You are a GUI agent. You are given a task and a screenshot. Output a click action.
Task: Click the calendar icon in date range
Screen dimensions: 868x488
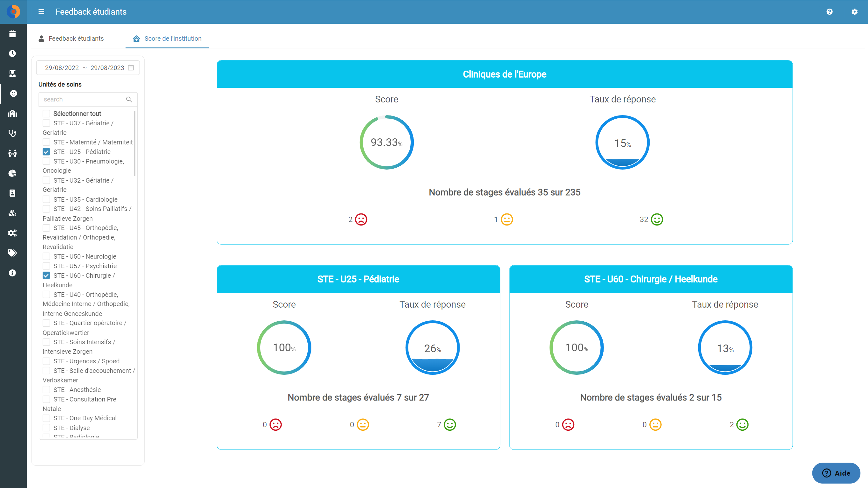131,67
